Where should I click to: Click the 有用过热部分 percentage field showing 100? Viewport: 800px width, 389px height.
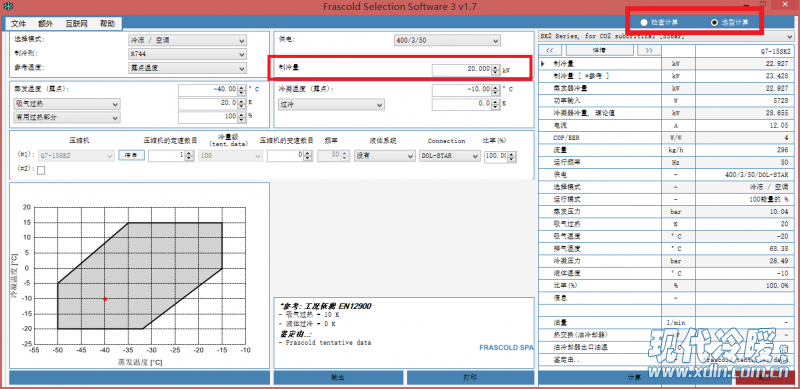point(208,117)
